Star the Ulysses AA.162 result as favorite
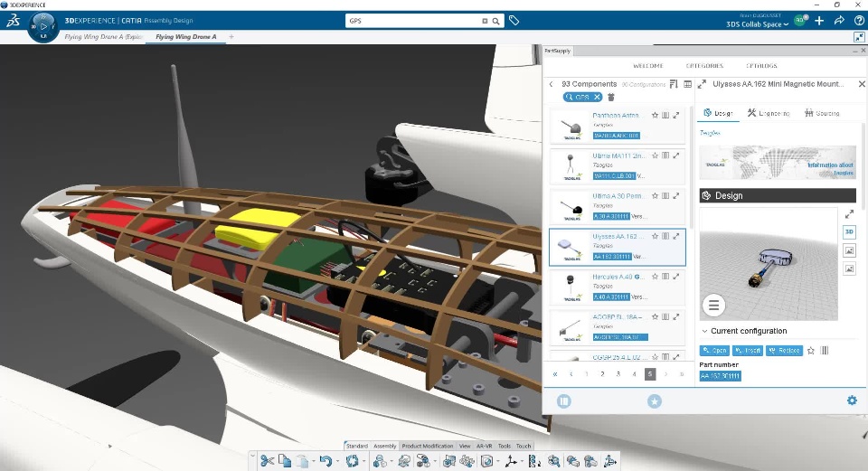 [655, 236]
